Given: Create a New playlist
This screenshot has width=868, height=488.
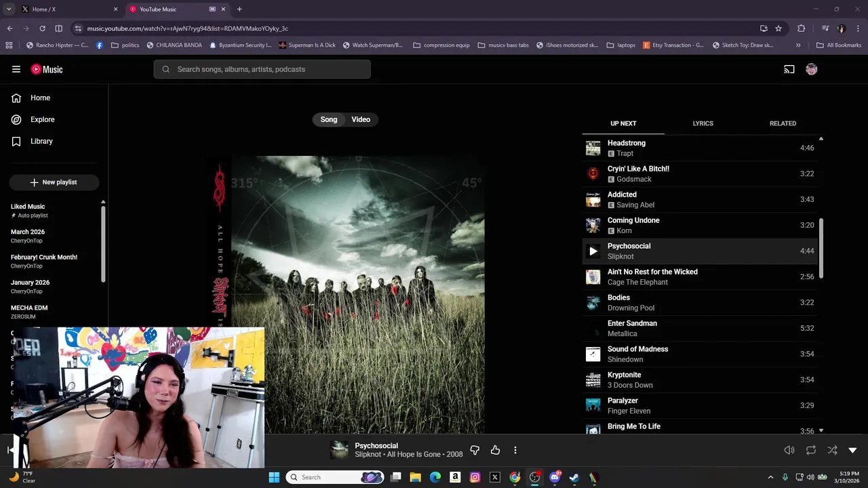Looking at the screenshot, I should (54, 182).
